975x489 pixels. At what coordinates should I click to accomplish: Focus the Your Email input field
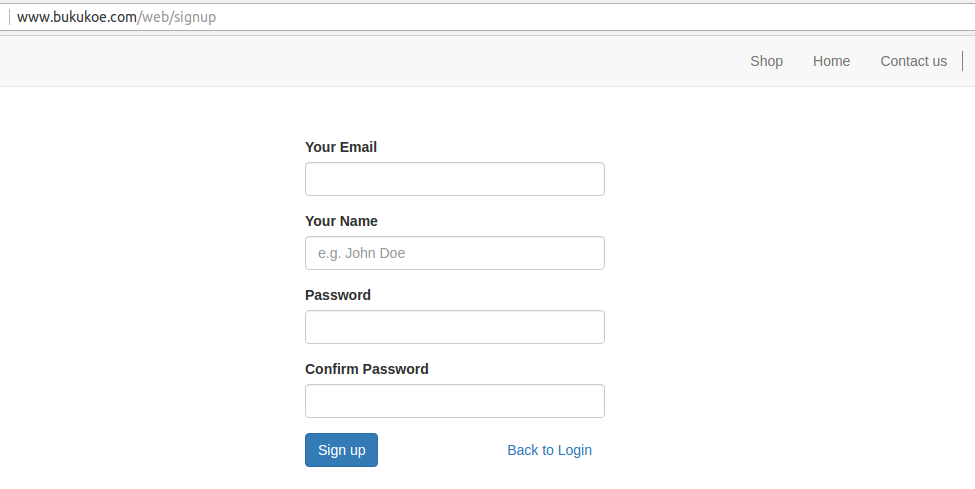(454, 179)
